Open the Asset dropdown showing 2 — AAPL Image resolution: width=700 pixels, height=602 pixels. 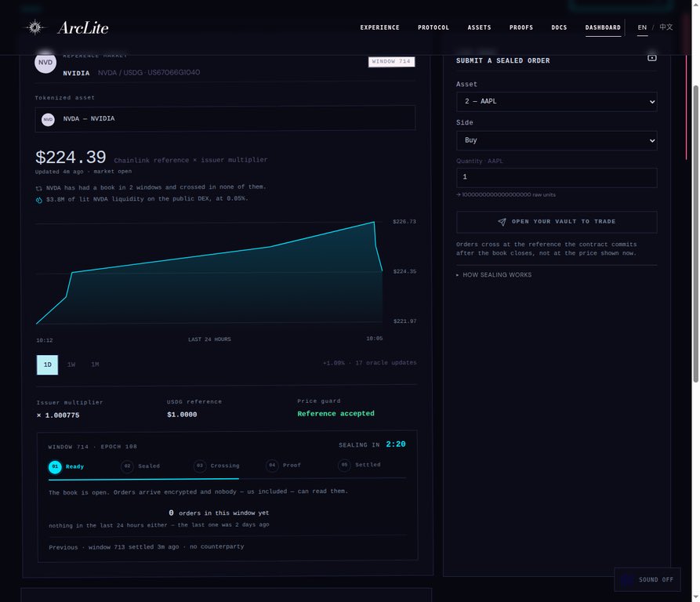[557, 102]
